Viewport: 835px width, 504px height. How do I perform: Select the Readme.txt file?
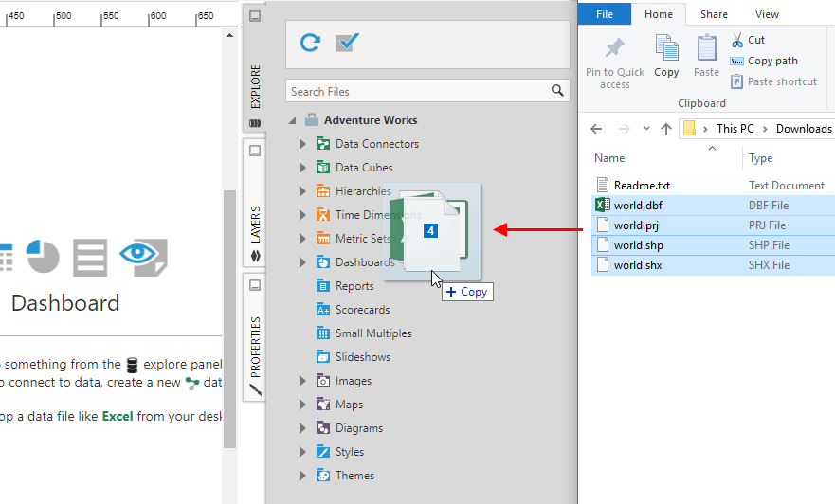click(642, 186)
